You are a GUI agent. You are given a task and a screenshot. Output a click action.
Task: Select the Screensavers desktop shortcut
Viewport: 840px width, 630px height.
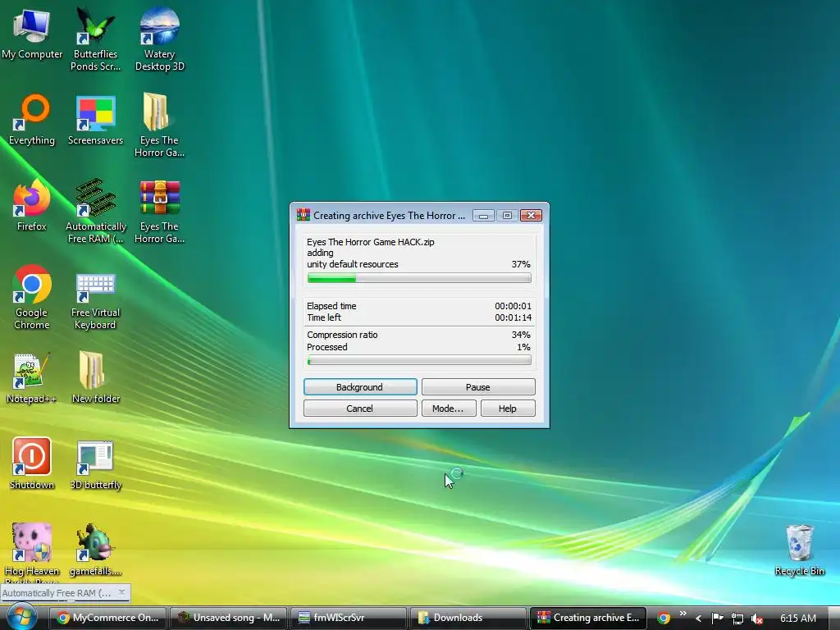tap(95, 120)
